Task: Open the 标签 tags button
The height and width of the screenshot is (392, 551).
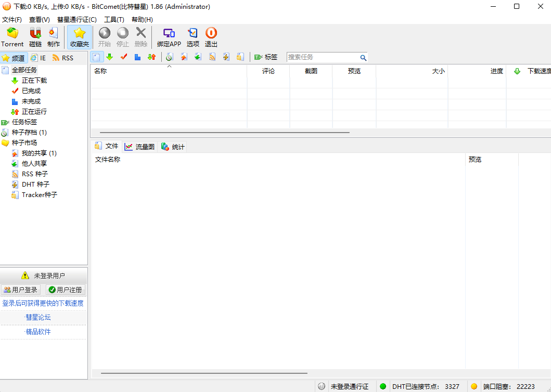Action: click(266, 57)
